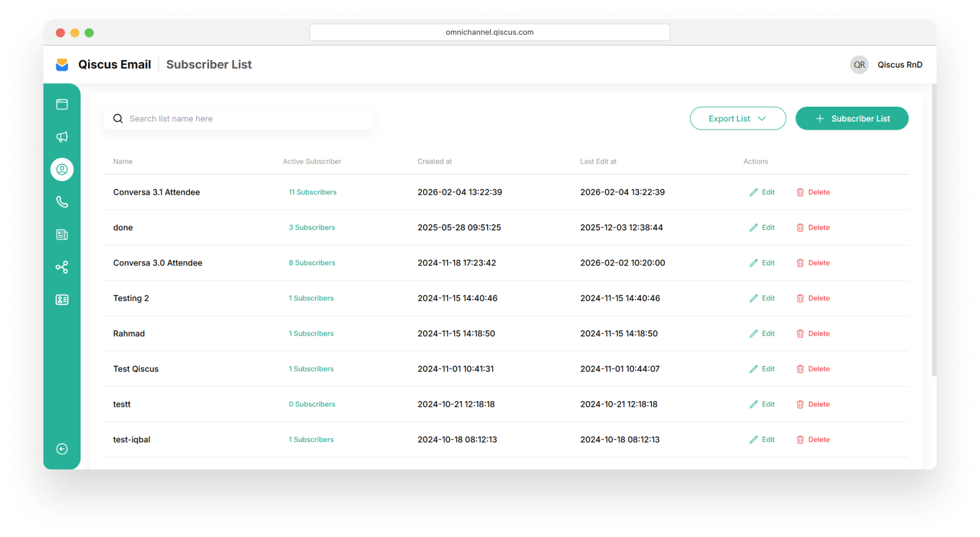Screen dimensions: 980x537
Task: Click the QR profile avatar
Action: pyautogui.click(x=859, y=64)
